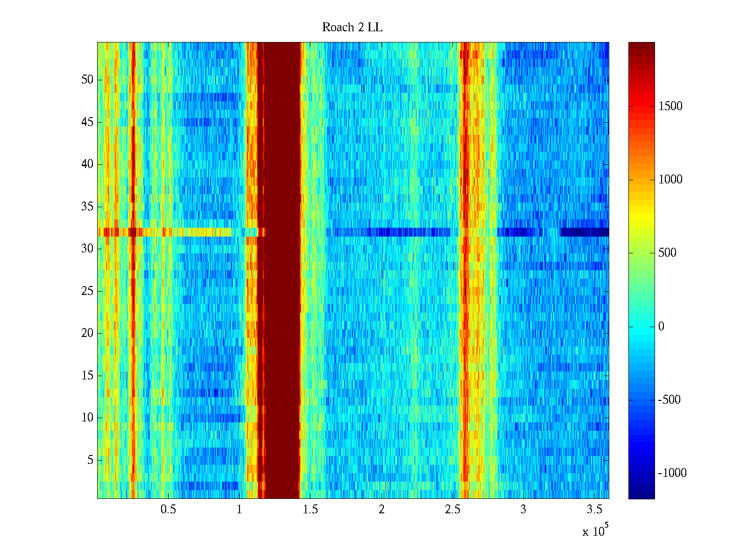Click the -1000 colorbar label
The height and width of the screenshot is (560, 747).
click(672, 473)
